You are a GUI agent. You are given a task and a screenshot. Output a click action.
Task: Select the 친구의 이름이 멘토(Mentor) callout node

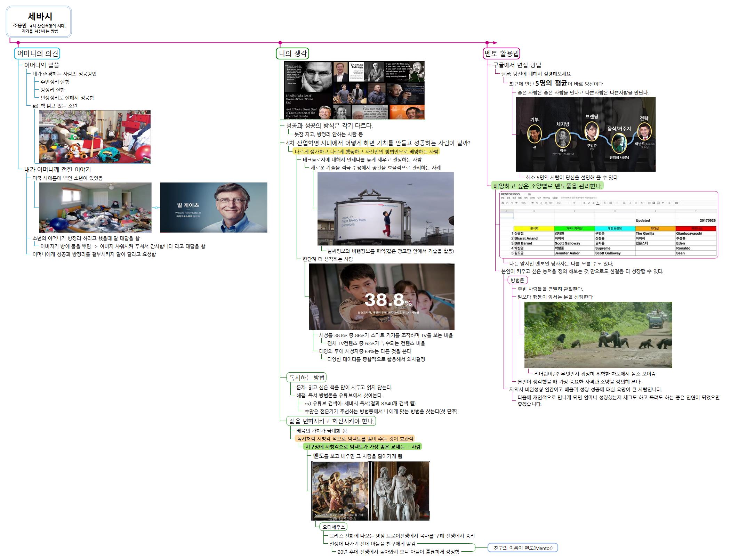coord(523,548)
